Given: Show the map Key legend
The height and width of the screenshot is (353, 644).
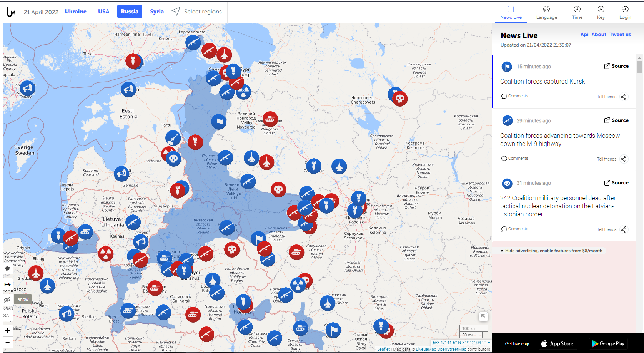Looking at the screenshot, I should (601, 13).
